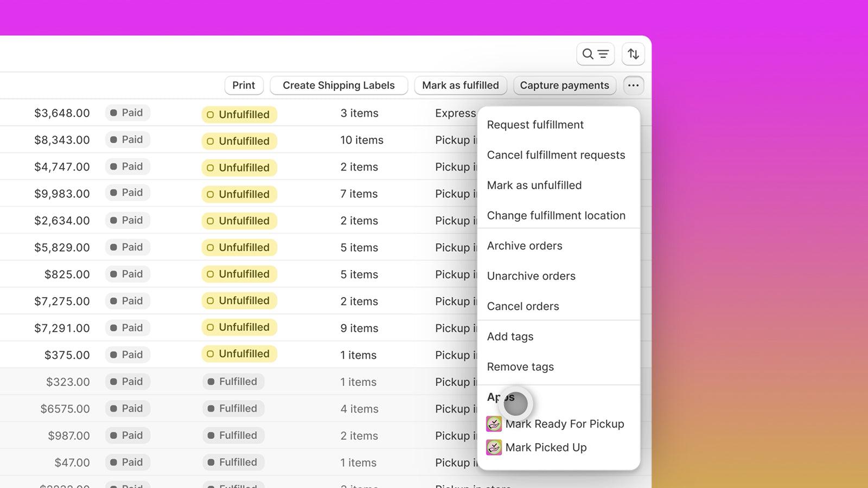868x488 pixels.
Task: Click Create Shipping Labels button
Action: (x=339, y=85)
